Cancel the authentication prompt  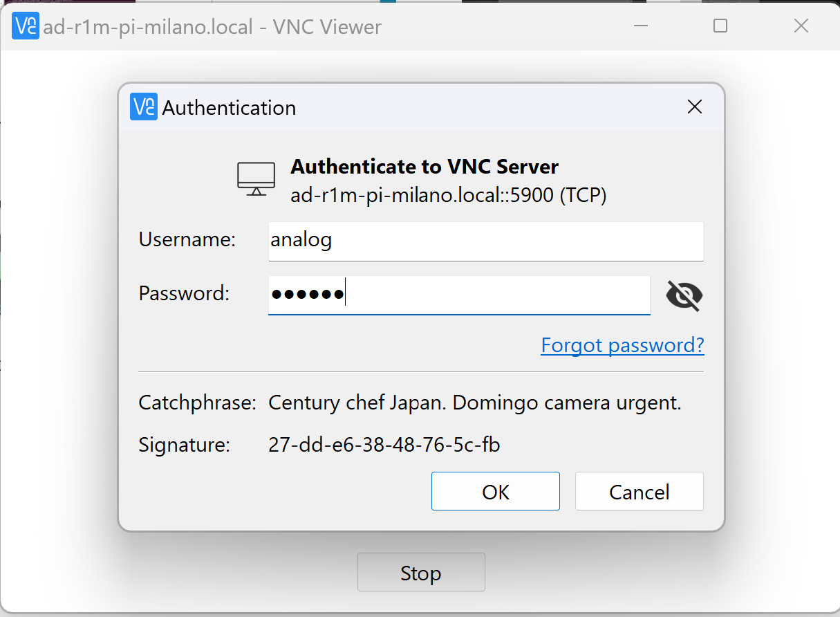click(639, 492)
